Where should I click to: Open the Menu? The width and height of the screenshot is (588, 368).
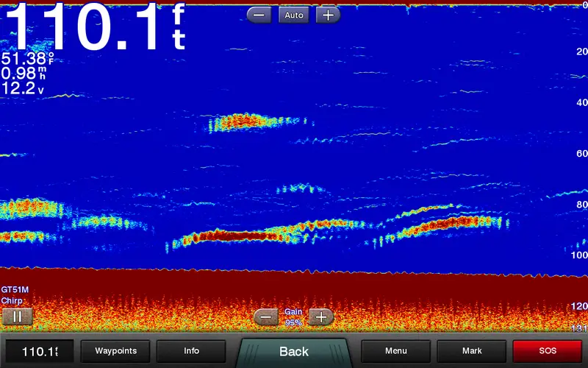point(395,351)
